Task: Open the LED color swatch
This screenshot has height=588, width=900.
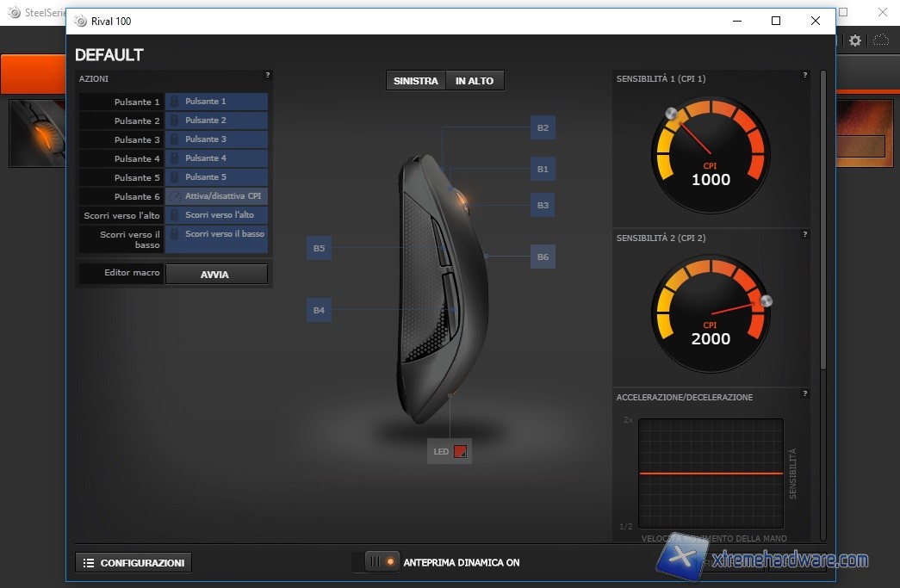Action: pyautogui.click(x=460, y=452)
